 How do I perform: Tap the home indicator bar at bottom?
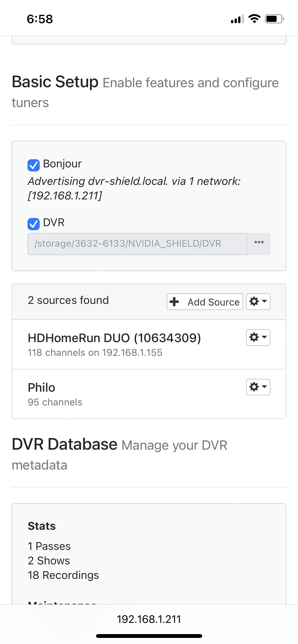tap(149, 636)
